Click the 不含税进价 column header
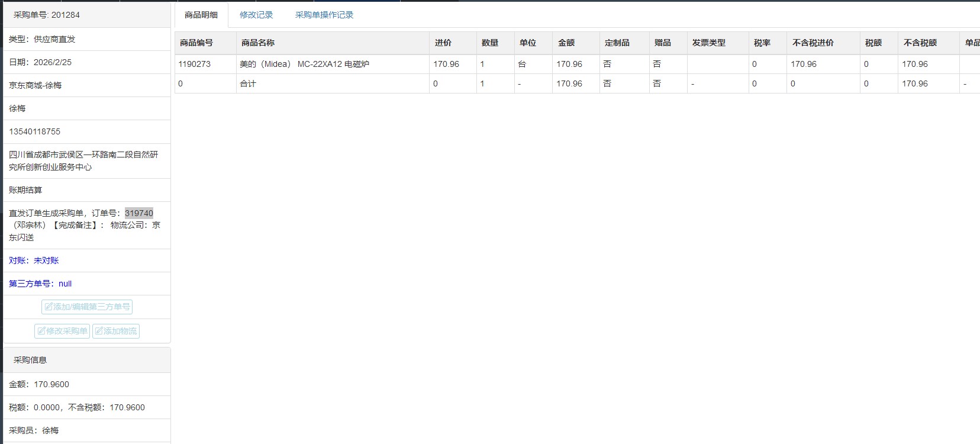980x444 pixels. [x=813, y=43]
